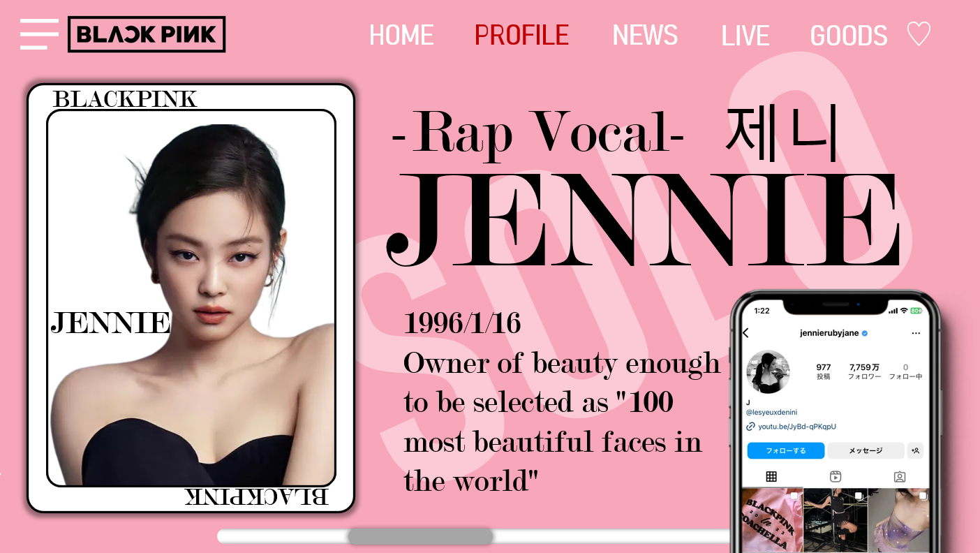Click the upside-down BLACKPINK card text
The height and width of the screenshot is (553, 980).
pos(256,496)
